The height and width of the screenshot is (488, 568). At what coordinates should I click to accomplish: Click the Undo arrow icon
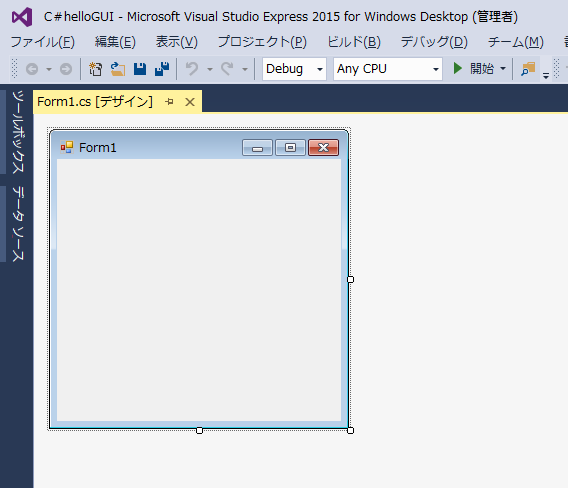[192, 68]
